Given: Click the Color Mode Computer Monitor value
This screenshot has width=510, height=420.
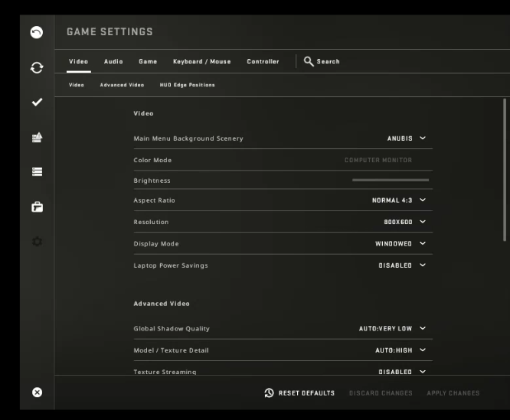Looking at the screenshot, I should (378, 160).
